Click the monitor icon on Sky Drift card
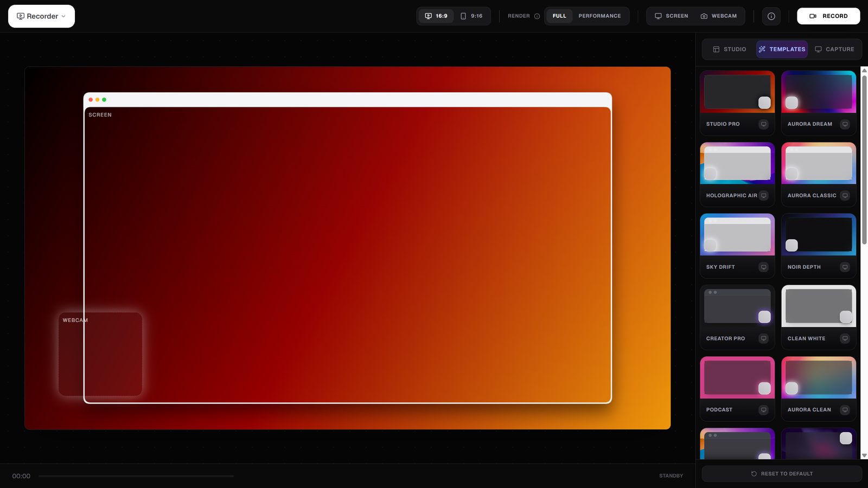The width and height of the screenshot is (868, 488). click(x=763, y=267)
